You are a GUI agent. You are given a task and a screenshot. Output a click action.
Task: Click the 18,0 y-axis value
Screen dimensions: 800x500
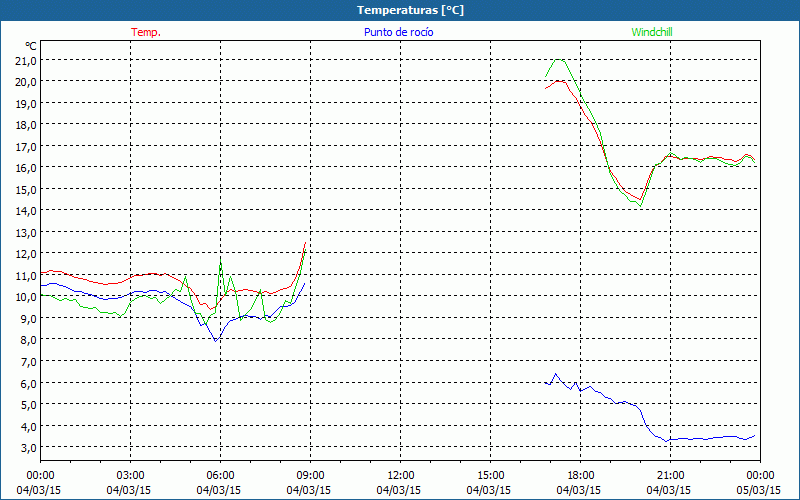coord(26,125)
